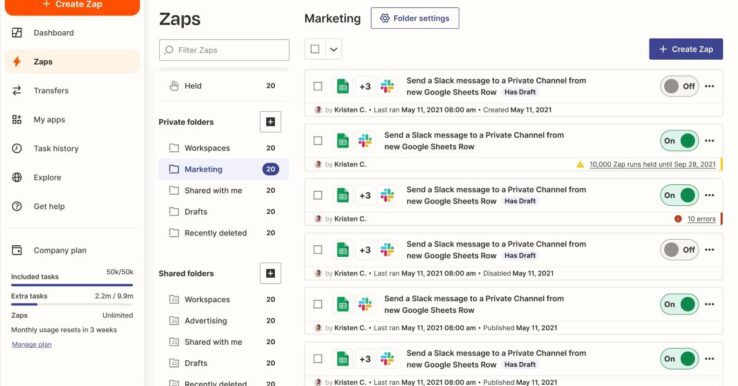Click the Extra tasks usage bar
This screenshot has height=386, width=738.
pyautogui.click(x=72, y=305)
